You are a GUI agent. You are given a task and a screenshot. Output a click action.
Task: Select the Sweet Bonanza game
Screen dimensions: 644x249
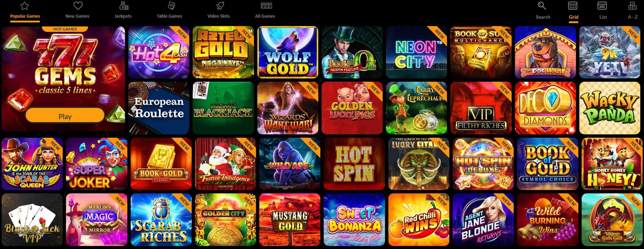pos(354,220)
